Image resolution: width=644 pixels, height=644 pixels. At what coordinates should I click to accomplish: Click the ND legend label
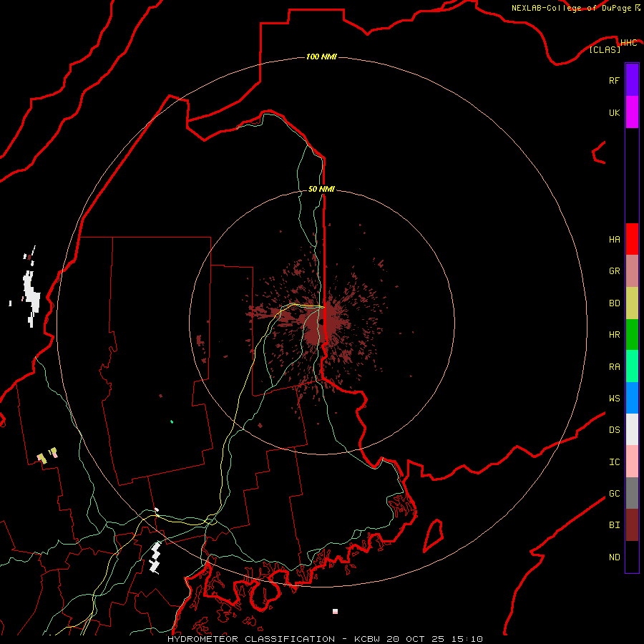(614, 557)
